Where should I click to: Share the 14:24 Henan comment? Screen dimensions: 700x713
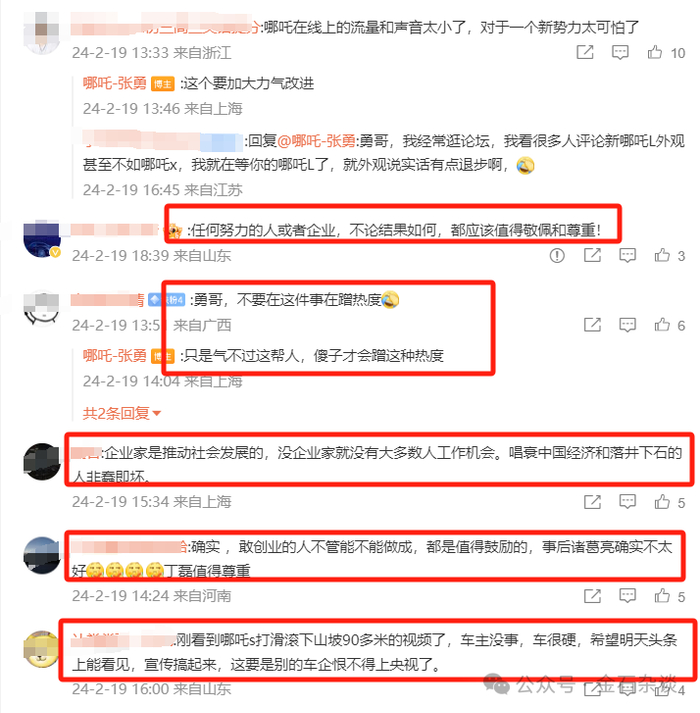[x=592, y=596]
